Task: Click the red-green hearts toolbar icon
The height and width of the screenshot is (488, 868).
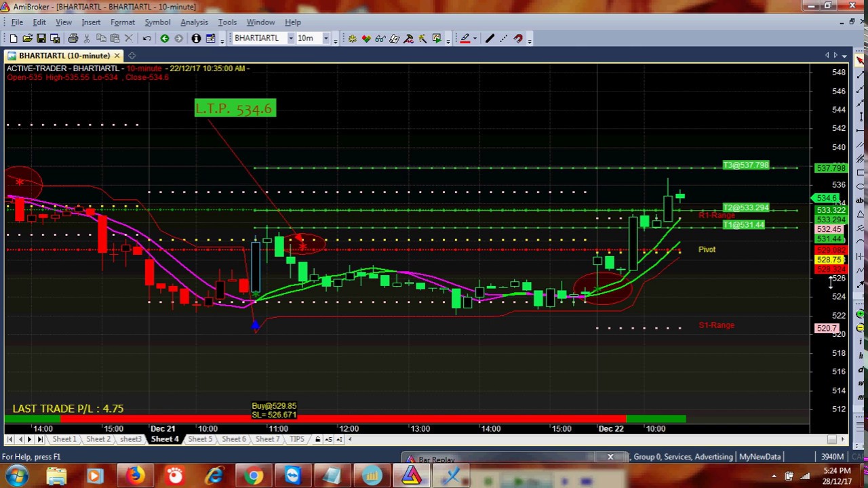Action: (x=366, y=39)
